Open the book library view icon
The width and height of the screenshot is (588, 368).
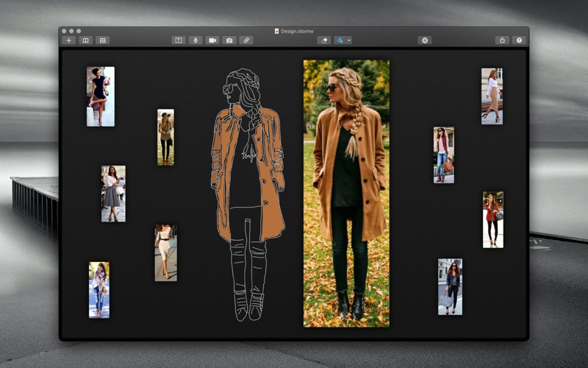pyautogui.click(x=85, y=40)
